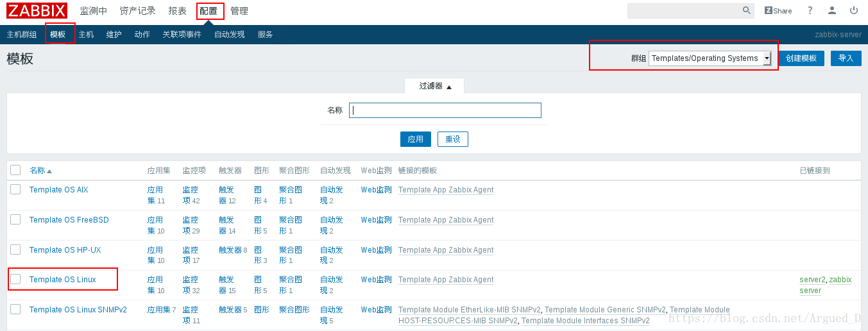Open the 监测中 menu
The height and width of the screenshot is (331, 868).
pyautogui.click(x=94, y=11)
